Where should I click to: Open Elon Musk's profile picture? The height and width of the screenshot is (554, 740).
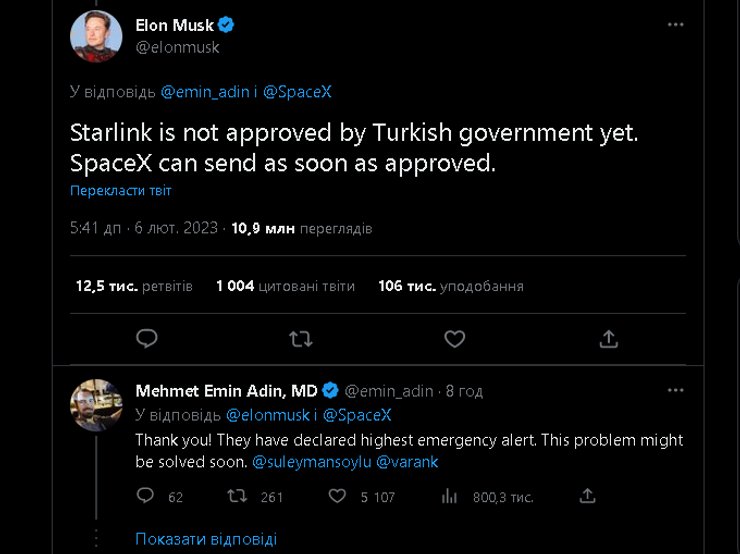coord(96,36)
